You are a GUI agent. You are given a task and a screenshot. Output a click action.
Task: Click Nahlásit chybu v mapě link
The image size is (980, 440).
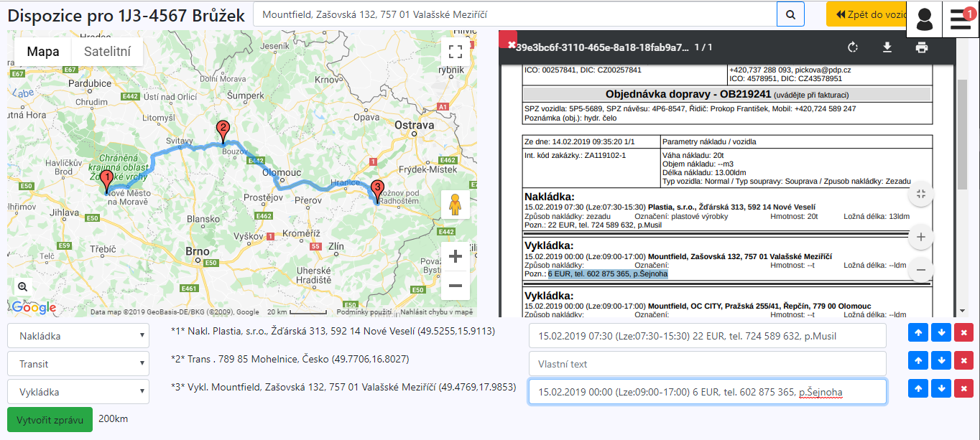coord(437,312)
